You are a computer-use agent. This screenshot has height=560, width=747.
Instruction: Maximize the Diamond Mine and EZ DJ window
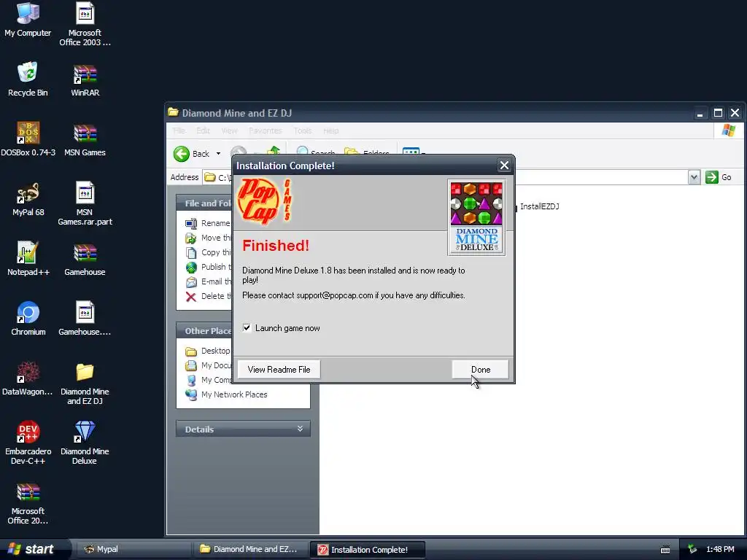tap(718, 113)
